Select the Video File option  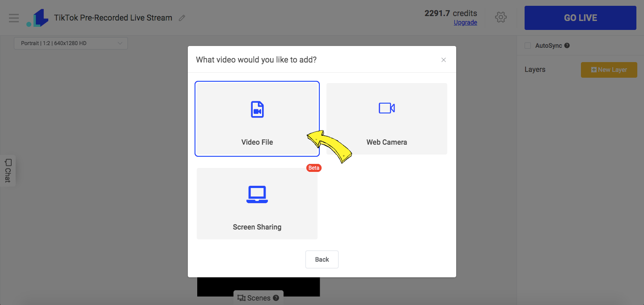point(257,118)
